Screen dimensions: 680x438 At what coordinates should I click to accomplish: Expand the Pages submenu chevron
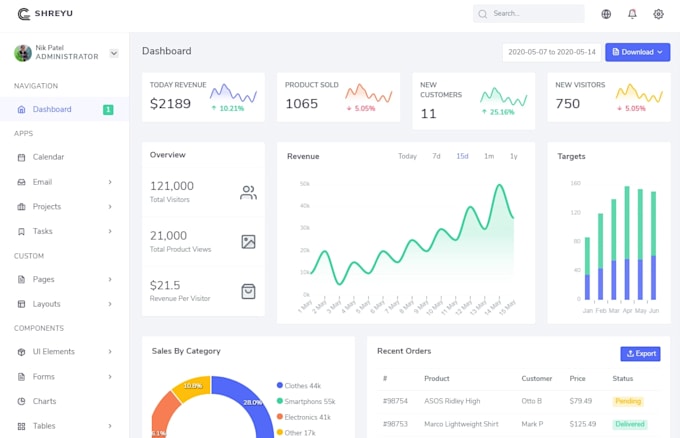[110, 279]
